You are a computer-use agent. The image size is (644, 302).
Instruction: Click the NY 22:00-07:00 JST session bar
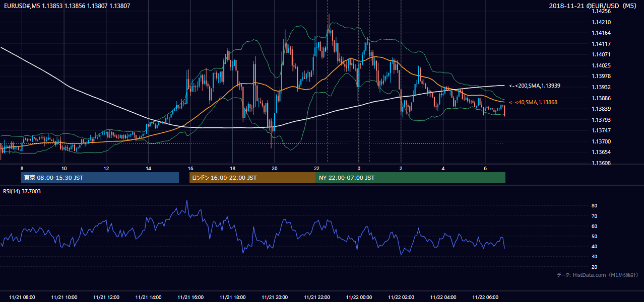click(411, 178)
